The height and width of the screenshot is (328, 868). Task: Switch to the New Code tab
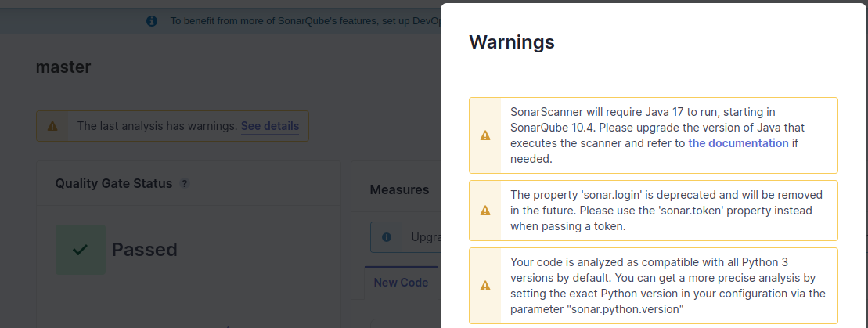click(401, 282)
